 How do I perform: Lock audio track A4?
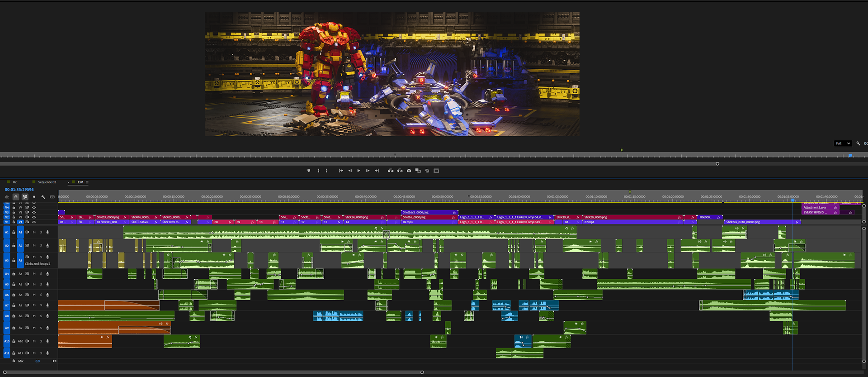(x=14, y=274)
